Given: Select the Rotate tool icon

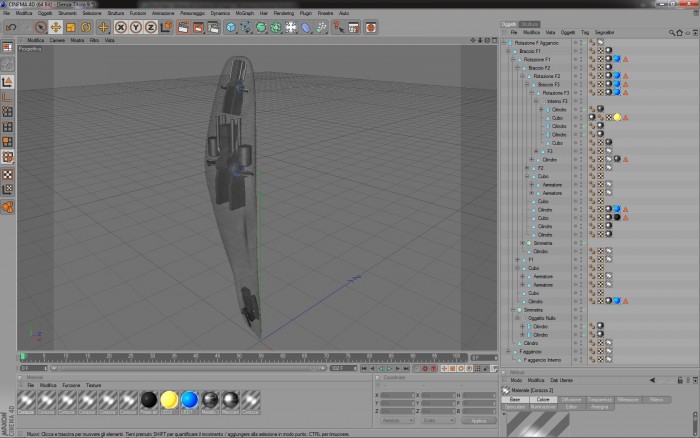Looking at the screenshot, I should [86, 27].
